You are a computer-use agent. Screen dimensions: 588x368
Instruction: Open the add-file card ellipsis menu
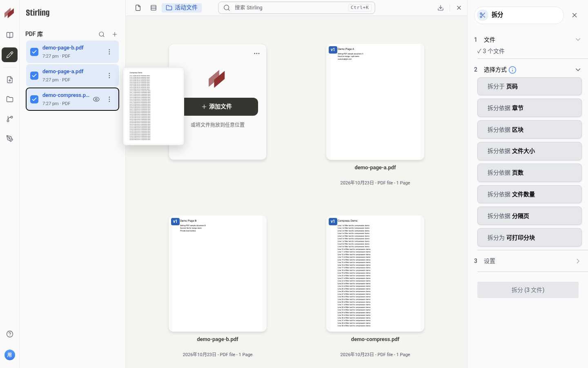coord(256,54)
